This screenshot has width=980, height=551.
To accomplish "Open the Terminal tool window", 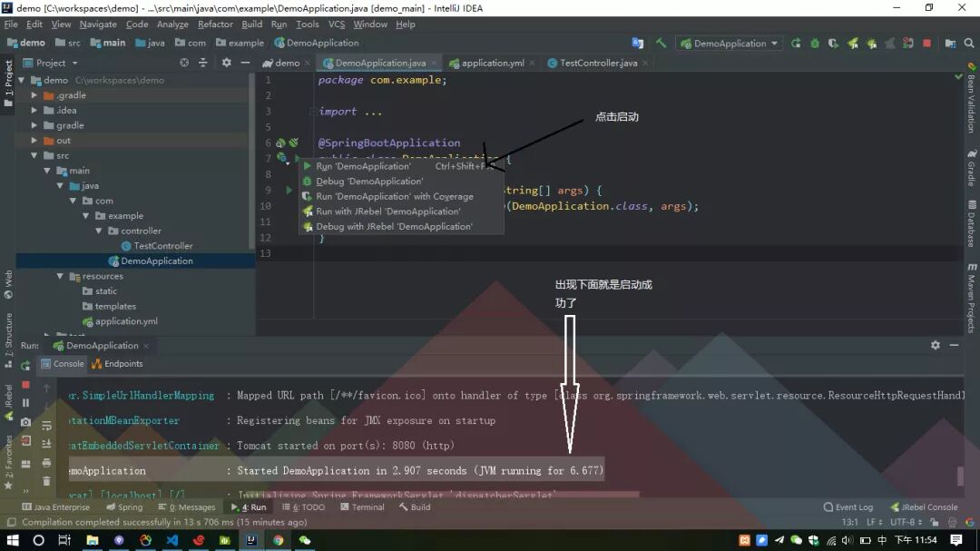I will click(x=362, y=507).
